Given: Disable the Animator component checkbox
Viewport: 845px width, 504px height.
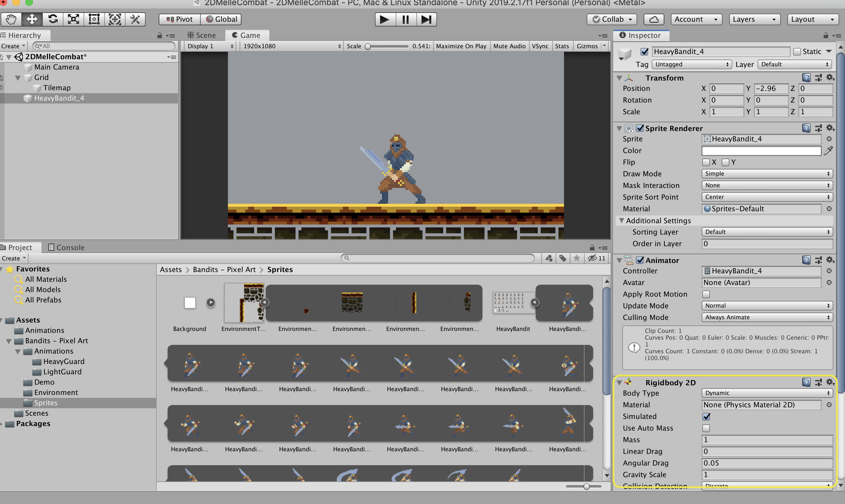Looking at the screenshot, I should click(x=640, y=260).
